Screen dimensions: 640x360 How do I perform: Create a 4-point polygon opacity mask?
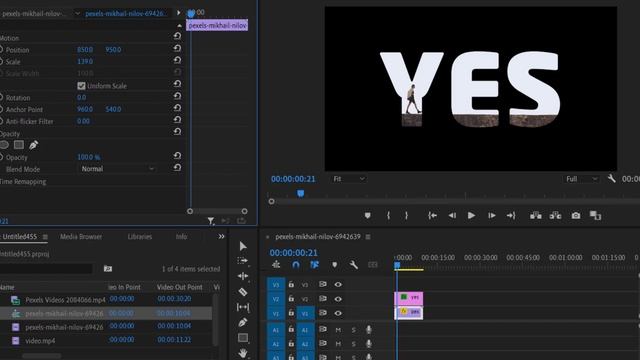[x=19, y=144]
